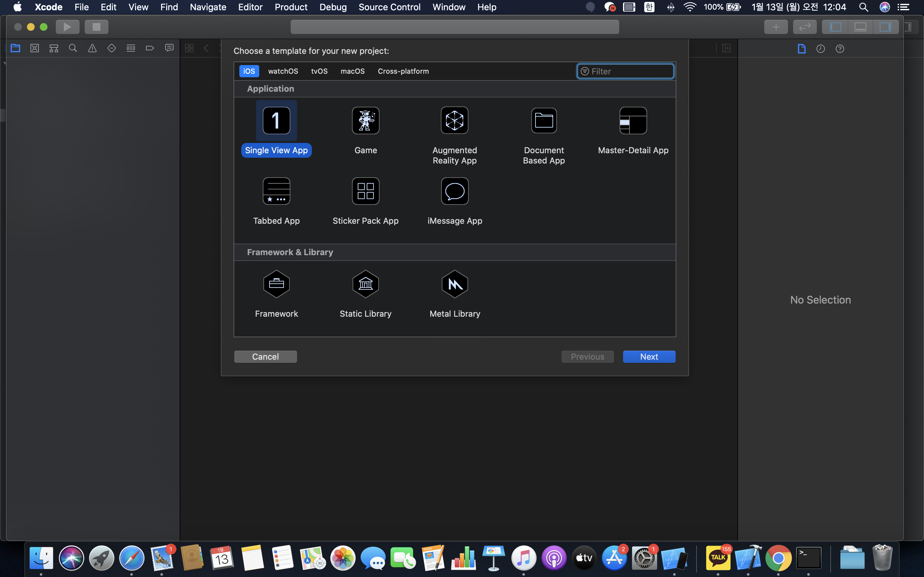Switch to the macOS tab
The image size is (924, 577).
click(x=352, y=71)
